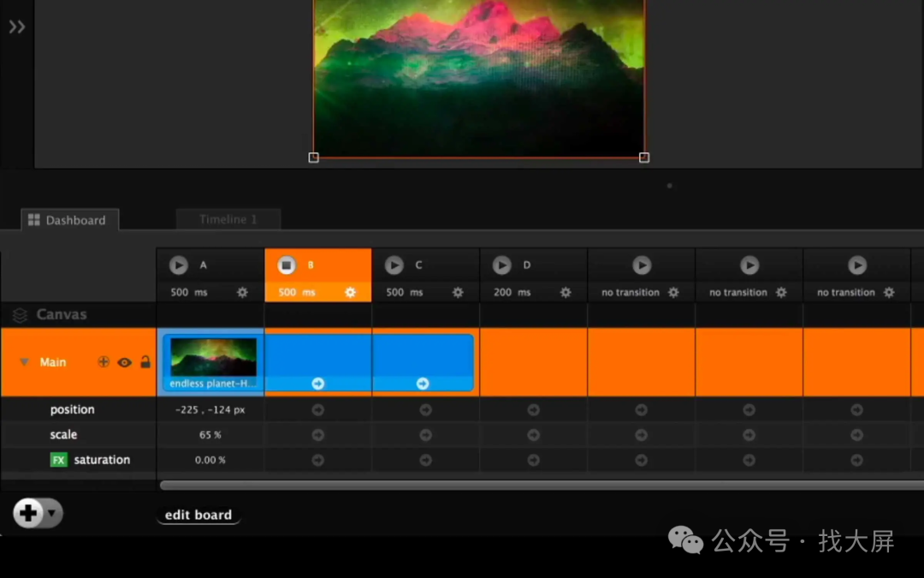Play memory C
The height and width of the screenshot is (578, 924).
click(394, 265)
